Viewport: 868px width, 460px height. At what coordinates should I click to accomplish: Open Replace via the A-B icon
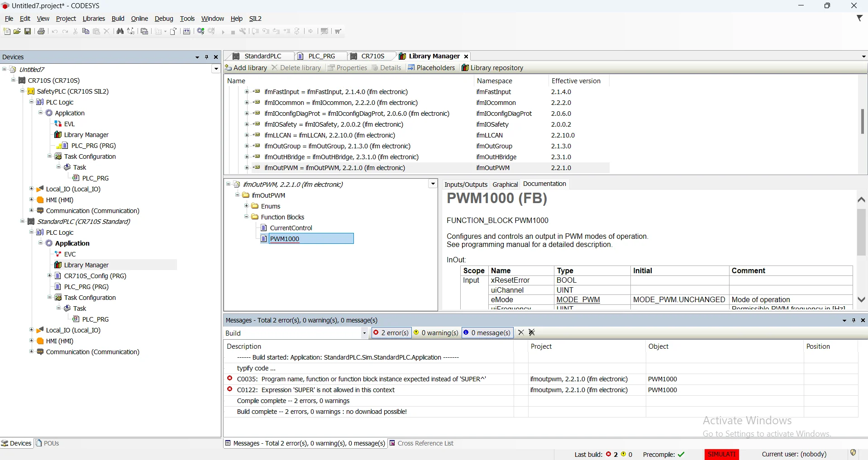(131, 31)
